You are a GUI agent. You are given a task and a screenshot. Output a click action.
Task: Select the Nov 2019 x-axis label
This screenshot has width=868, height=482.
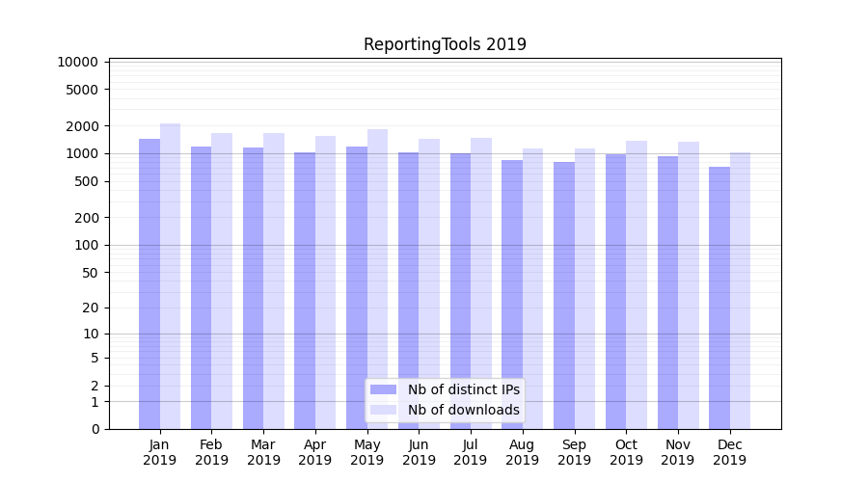coord(677,452)
